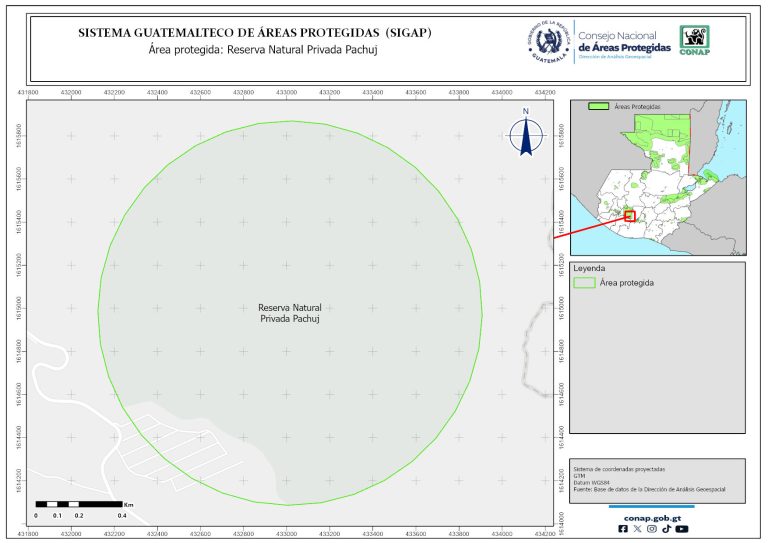Click the green Área protegida legend swatch
This screenshot has width=768, height=543.
583,283
